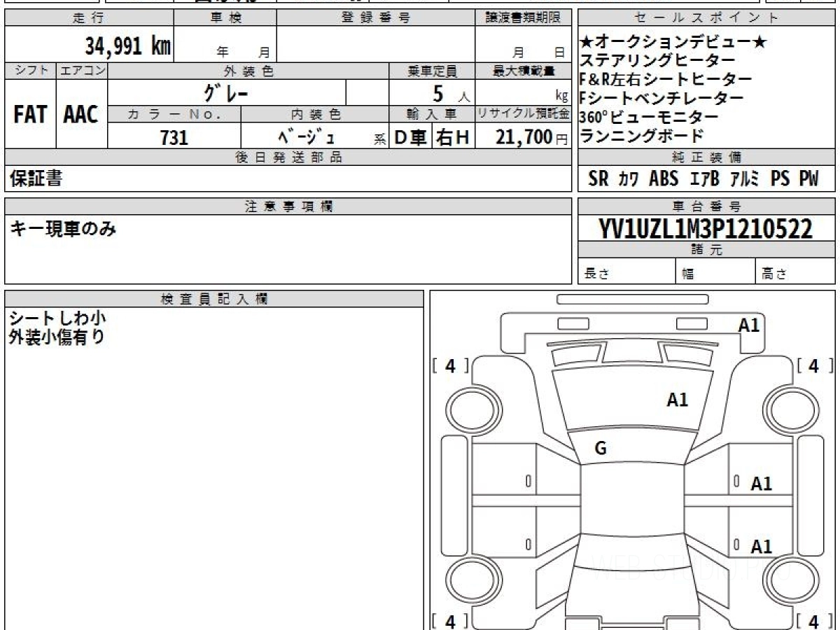840x630 pixels.
Task: Click the G mark on the windshield
Action: point(601,449)
